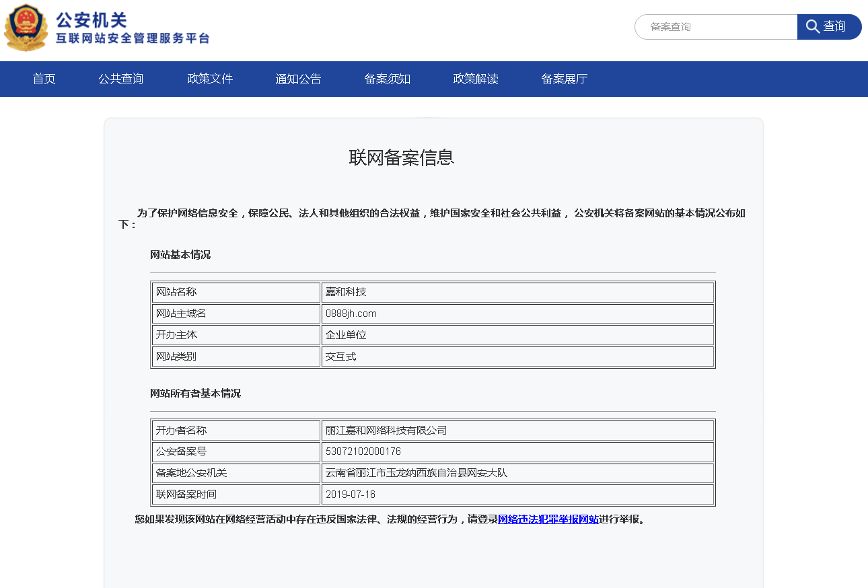Navigate to the 备案须知 page
The width and height of the screenshot is (868, 588).
click(x=388, y=79)
